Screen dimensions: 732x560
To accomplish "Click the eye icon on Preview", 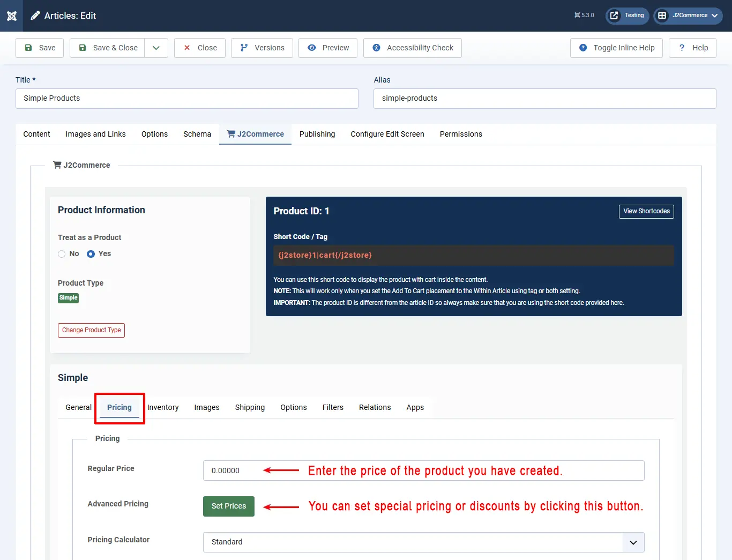I will tap(311, 48).
